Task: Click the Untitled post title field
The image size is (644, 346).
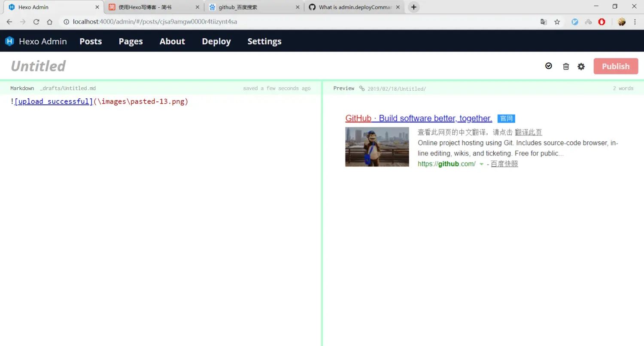Action: (38, 66)
